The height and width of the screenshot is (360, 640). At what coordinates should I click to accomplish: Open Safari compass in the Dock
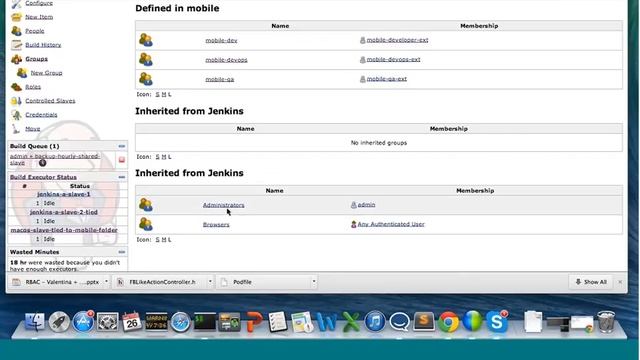(x=180, y=322)
